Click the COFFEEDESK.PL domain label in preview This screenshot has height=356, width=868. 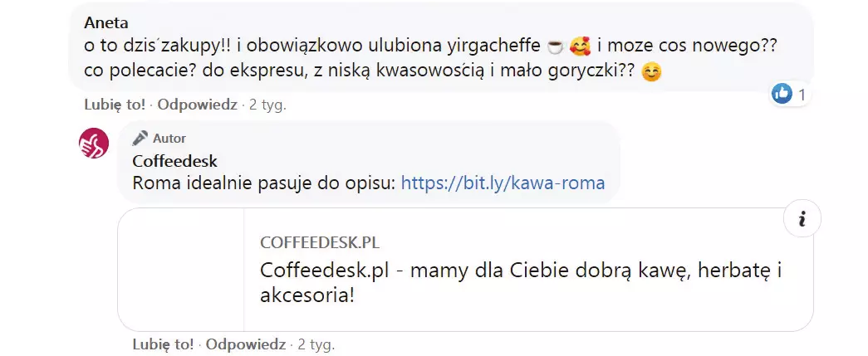pos(320,242)
